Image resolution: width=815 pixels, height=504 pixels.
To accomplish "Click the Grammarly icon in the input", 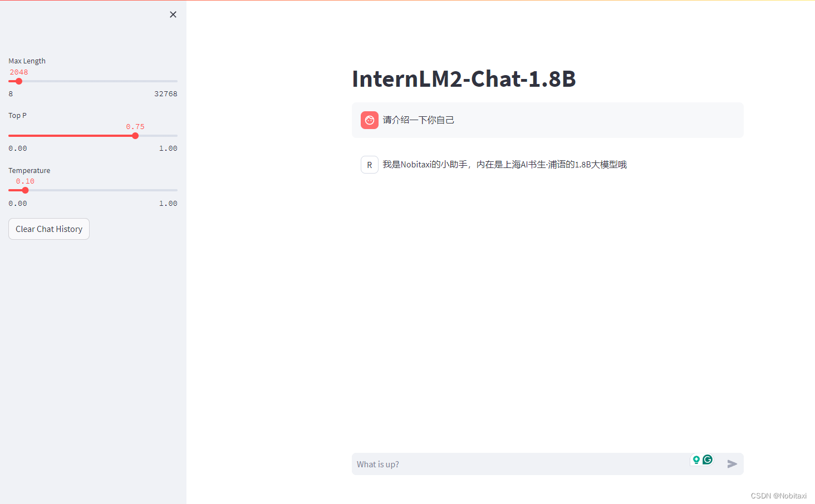I will pyautogui.click(x=708, y=459).
